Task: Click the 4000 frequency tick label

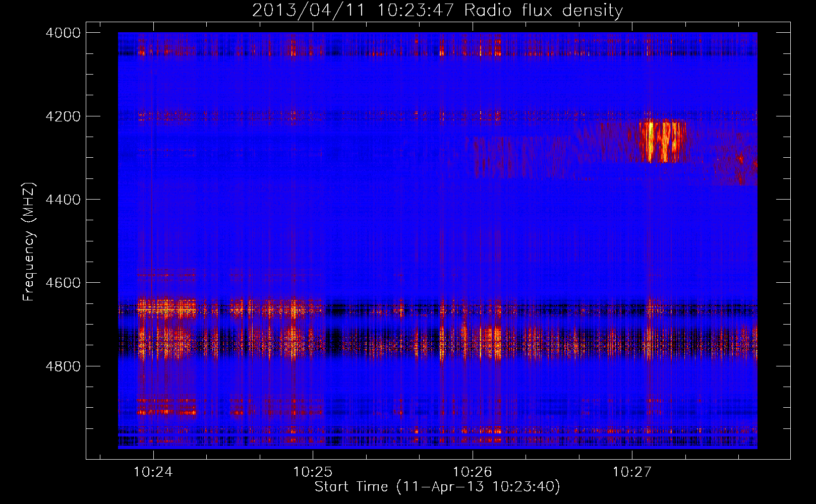Action: click(63, 33)
